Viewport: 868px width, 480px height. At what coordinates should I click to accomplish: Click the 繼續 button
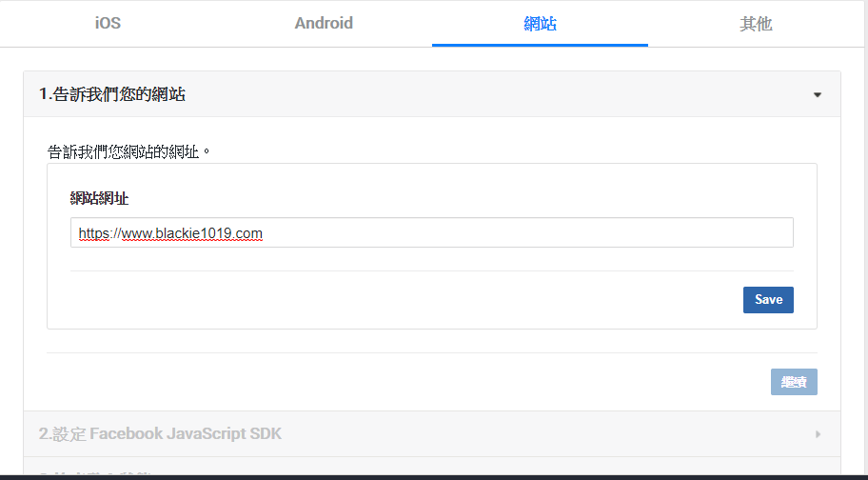(x=794, y=382)
